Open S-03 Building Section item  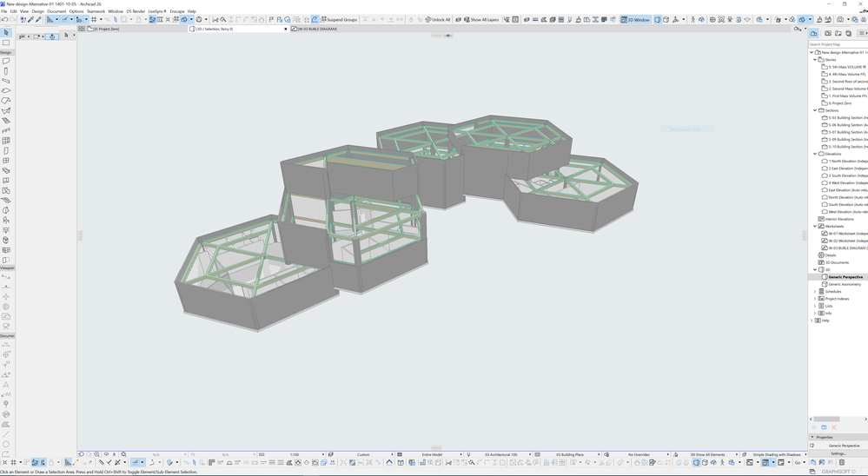[846, 117]
